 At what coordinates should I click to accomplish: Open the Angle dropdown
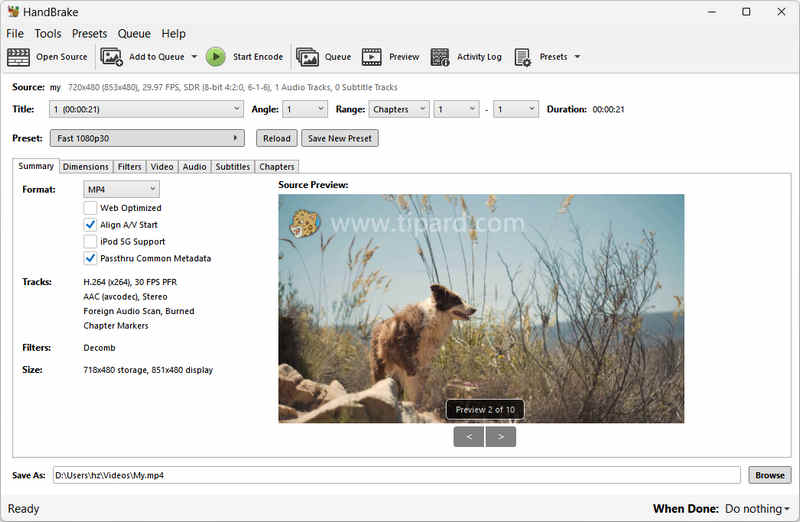click(305, 109)
